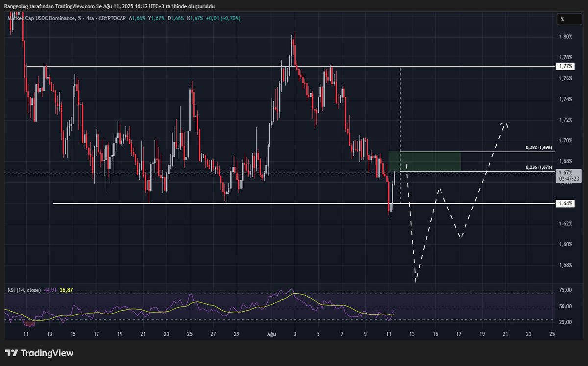Click the CRYPTOCAP exchange label

click(113, 18)
